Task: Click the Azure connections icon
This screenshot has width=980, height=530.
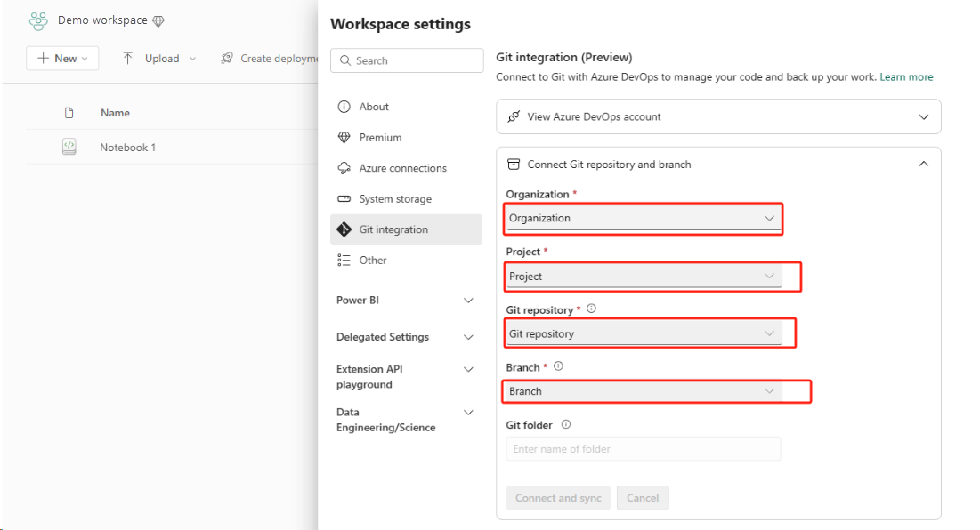Action: pos(344,168)
